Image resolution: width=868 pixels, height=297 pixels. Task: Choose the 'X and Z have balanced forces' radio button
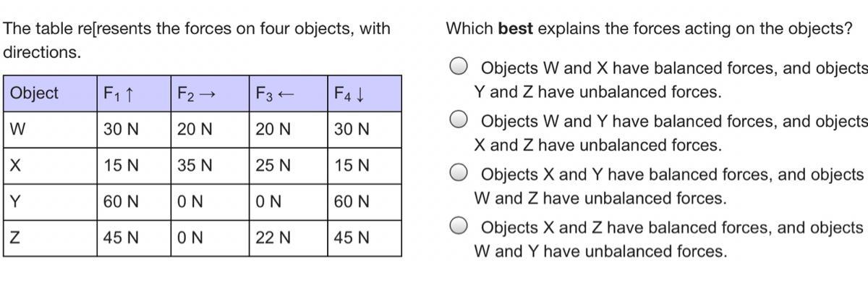pos(459,226)
